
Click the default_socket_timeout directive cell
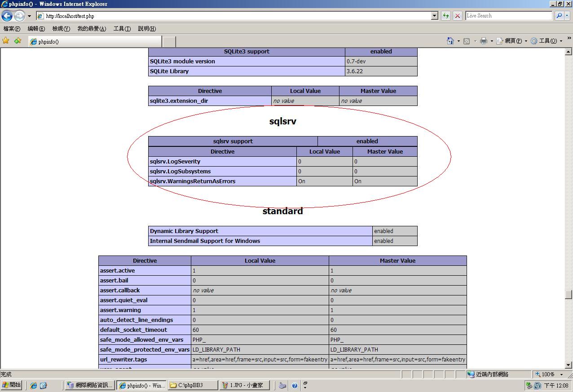coord(145,330)
